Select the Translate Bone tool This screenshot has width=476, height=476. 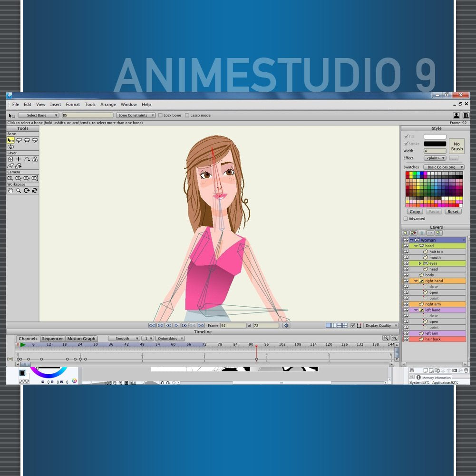tap(19, 140)
